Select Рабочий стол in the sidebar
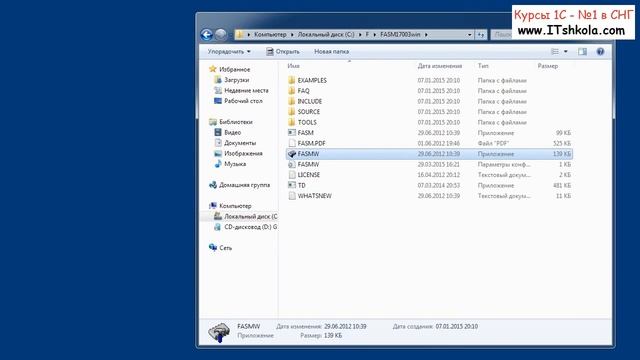 point(243,101)
